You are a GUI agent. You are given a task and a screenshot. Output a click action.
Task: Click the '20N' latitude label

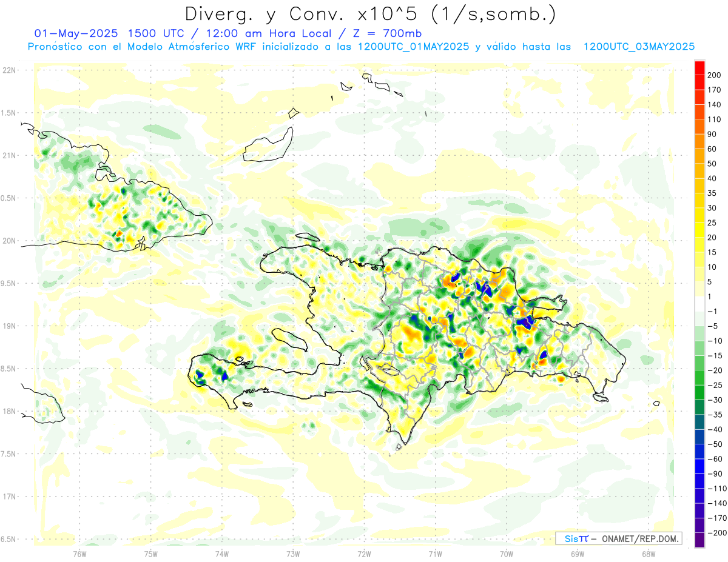[8, 241]
